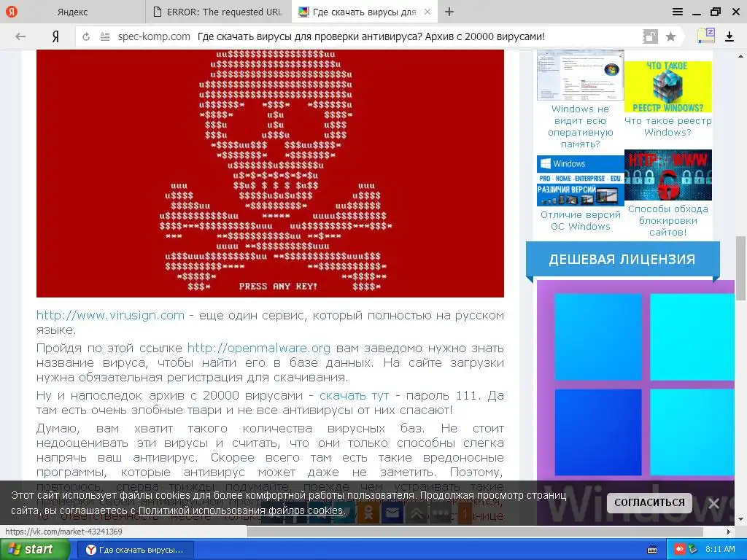Open Способы обхода блокировки сайтов link
The width and height of the screenshot is (747, 560).
[668, 220]
